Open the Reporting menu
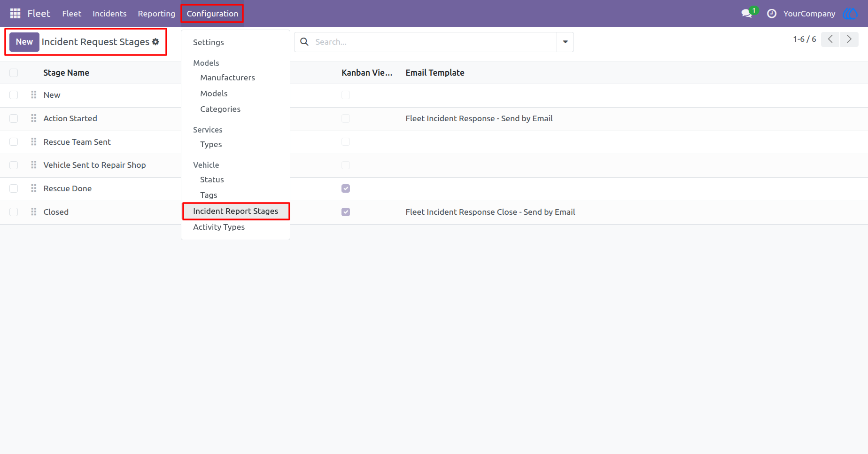This screenshot has width=868, height=454. coord(156,14)
